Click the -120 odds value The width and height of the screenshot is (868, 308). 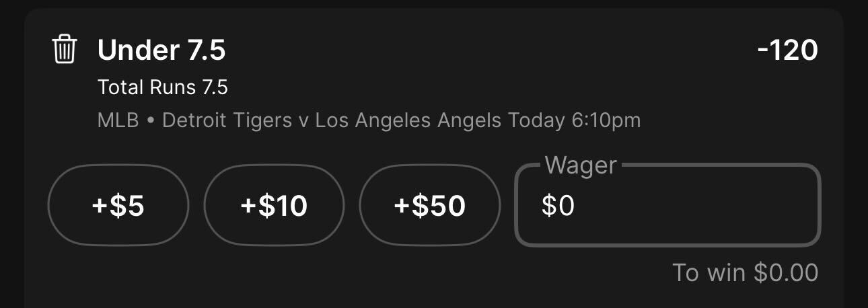coord(787,50)
